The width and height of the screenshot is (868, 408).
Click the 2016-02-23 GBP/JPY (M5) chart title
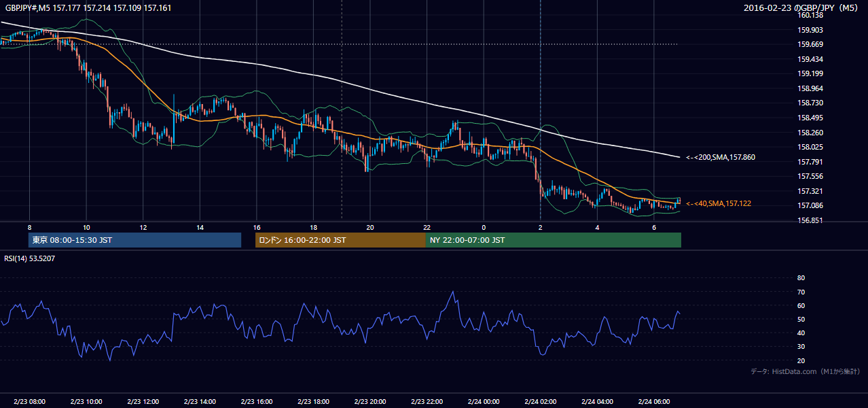pyautogui.click(x=802, y=7)
